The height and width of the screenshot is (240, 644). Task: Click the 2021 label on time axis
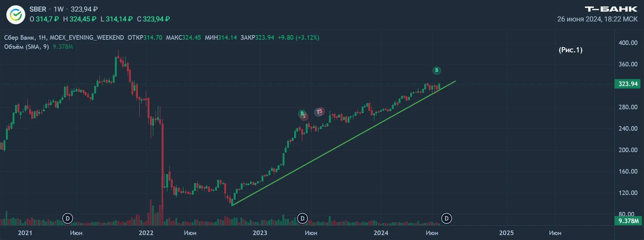(25, 233)
